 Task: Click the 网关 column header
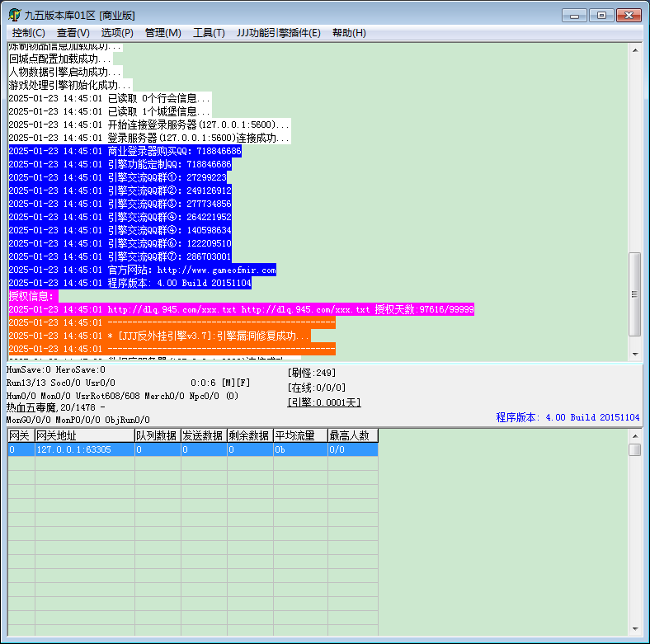[x=21, y=435]
